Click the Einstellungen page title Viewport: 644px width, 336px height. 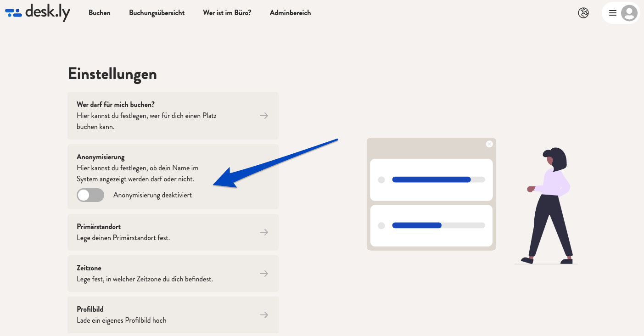[x=112, y=73]
